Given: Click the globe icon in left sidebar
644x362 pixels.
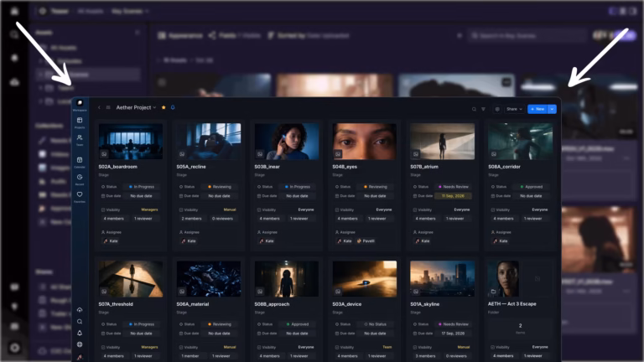Looking at the screenshot, I should tap(80, 344).
